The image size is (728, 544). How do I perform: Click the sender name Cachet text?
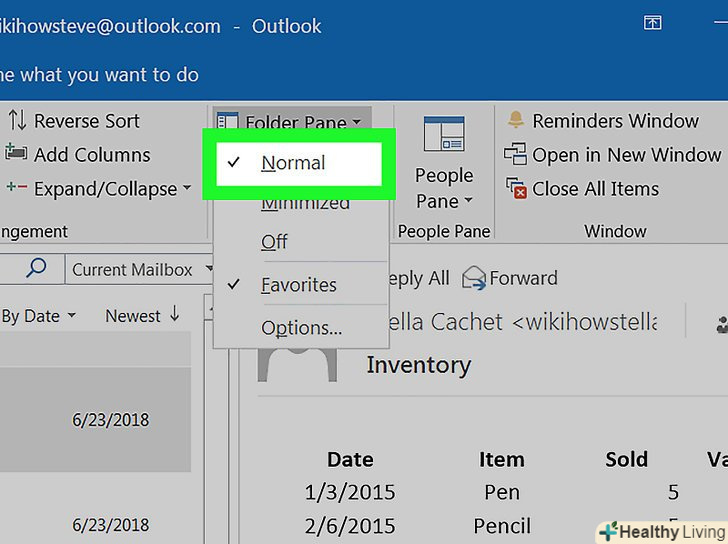tap(466, 321)
